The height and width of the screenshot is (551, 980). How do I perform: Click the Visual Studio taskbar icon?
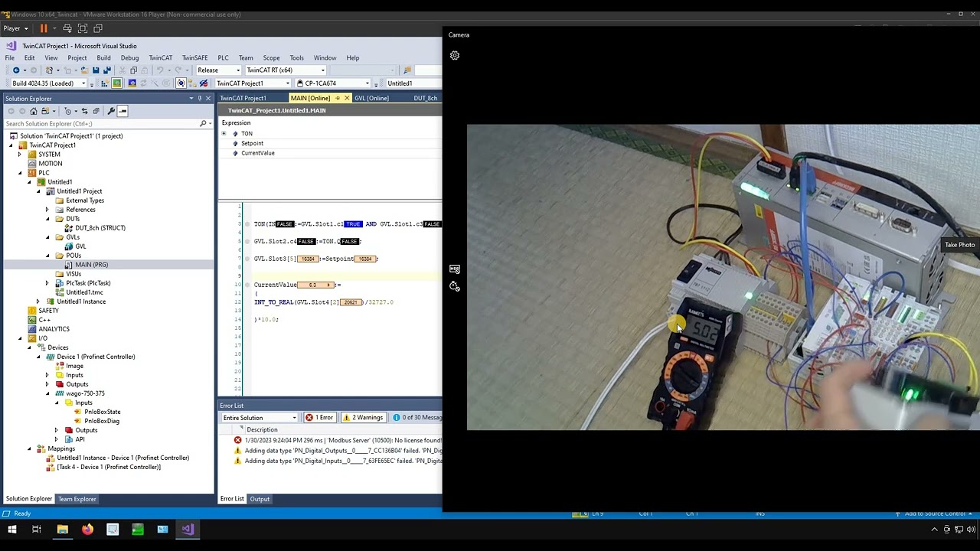188,530
